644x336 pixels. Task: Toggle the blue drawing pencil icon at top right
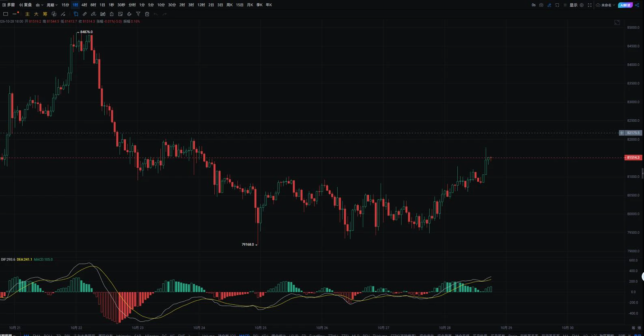[549, 5]
